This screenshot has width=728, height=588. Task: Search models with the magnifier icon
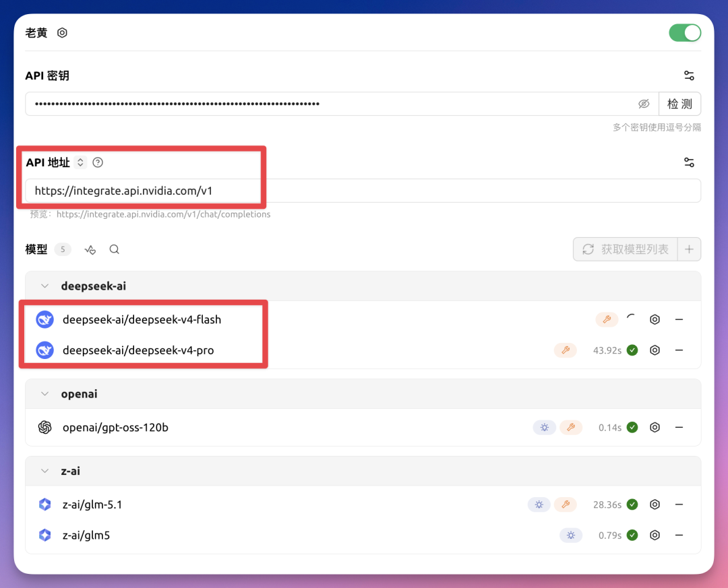tap(115, 249)
